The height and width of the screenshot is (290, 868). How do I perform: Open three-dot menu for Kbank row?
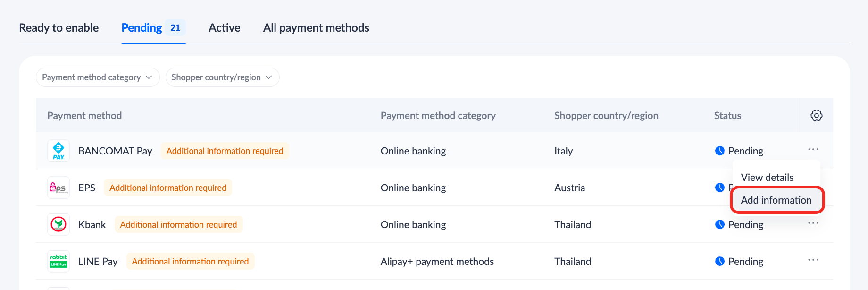813,223
